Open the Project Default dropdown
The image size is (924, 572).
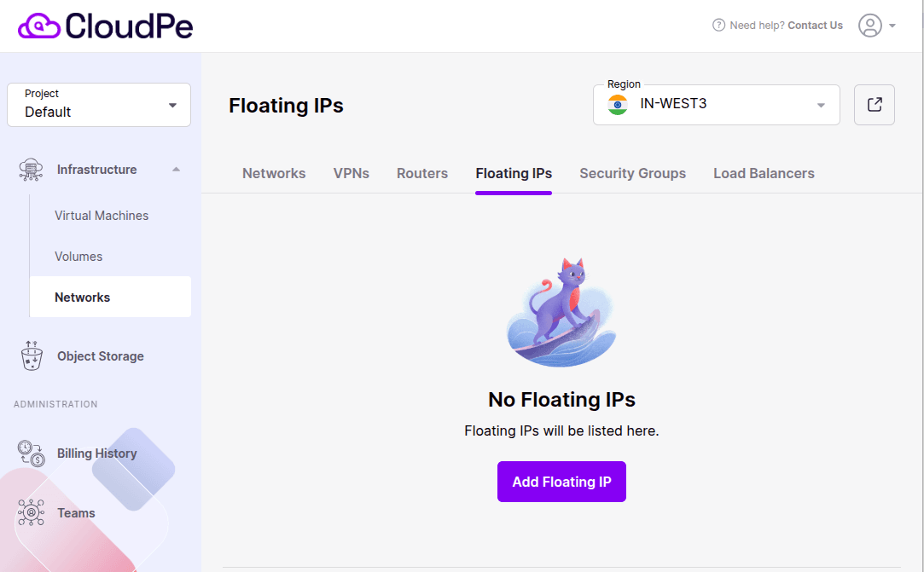point(98,104)
